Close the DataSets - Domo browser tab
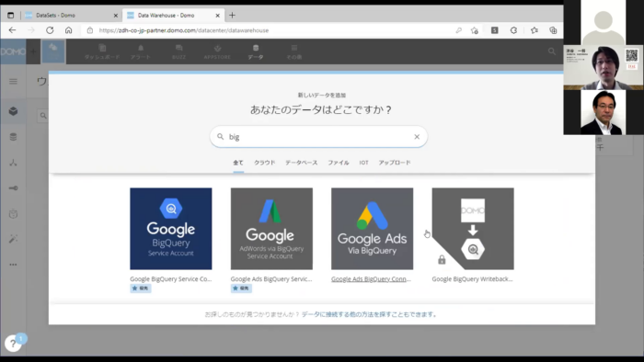Screen dimensions: 644x362 (115, 16)
